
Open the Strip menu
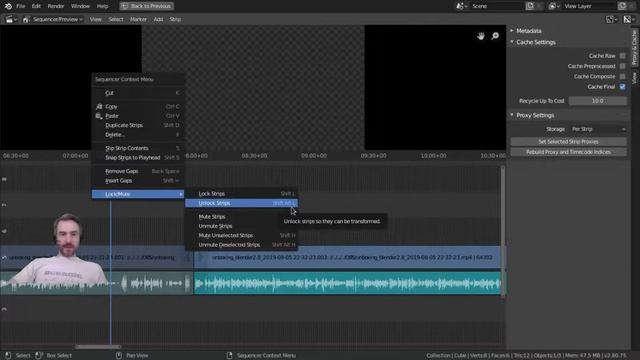175,19
